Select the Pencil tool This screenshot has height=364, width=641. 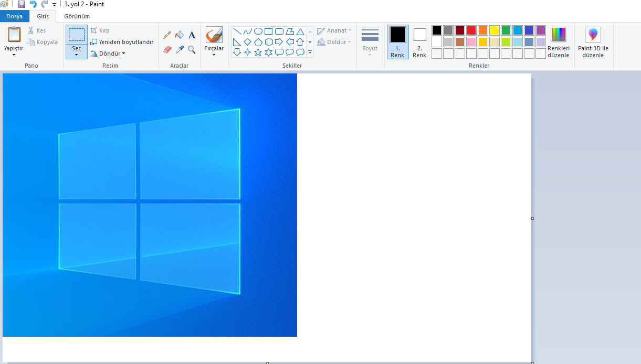[x=167, y=35]
